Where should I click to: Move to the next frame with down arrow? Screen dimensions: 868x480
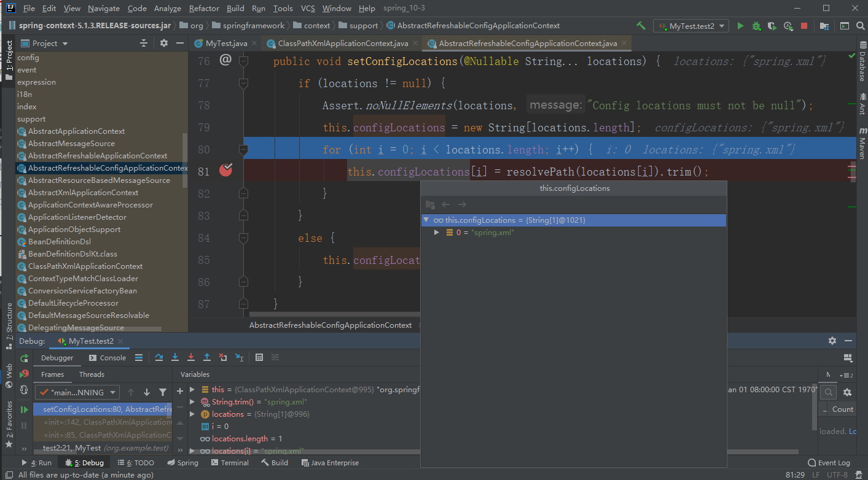pyautogui.click(x=147, y=392)
